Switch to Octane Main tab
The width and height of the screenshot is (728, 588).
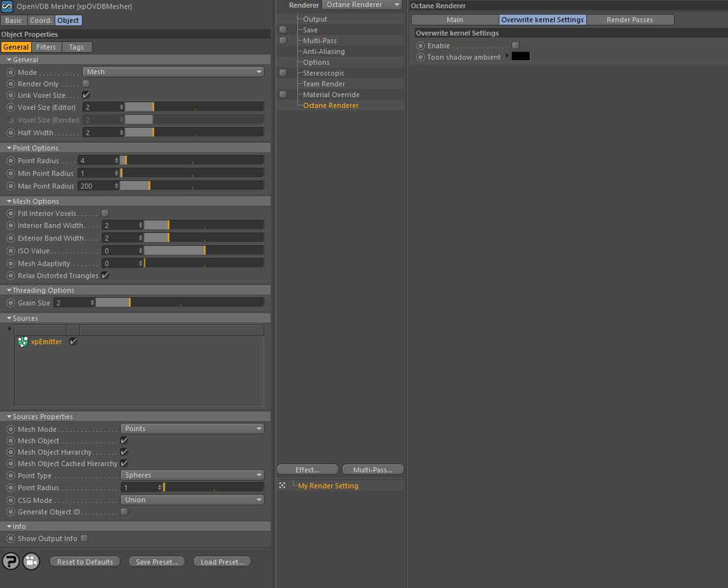point(455,20)
